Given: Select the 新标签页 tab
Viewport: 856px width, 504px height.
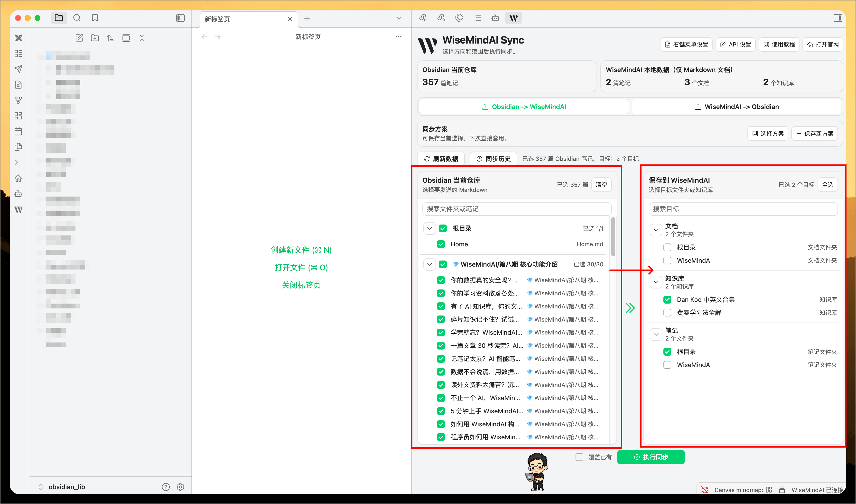Looking at the screenshot, I should point(249,19).
